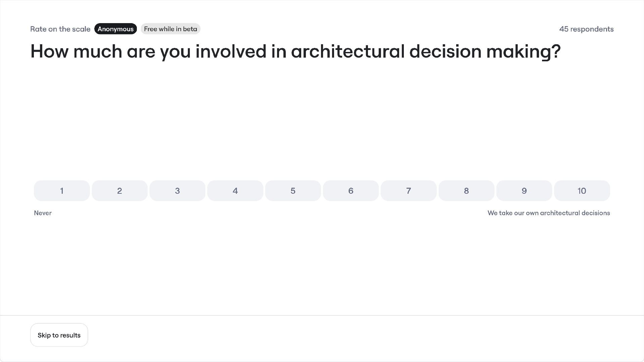The width and height of the screenshot is (644, 362).
Task: Pick rating 3 on the scale
Action: click(x=177, y=191)
